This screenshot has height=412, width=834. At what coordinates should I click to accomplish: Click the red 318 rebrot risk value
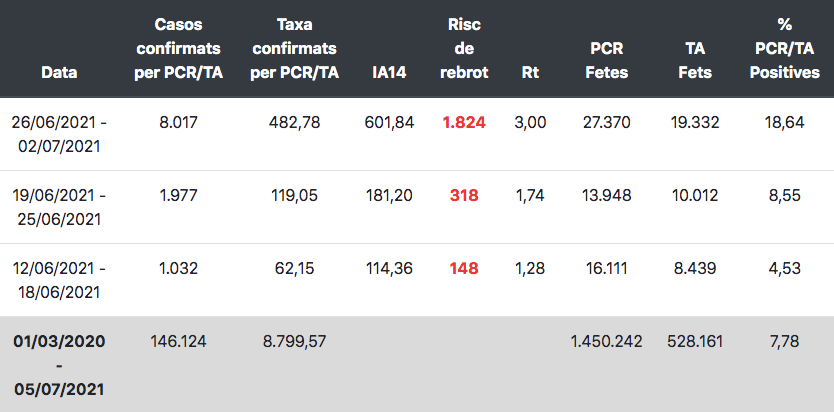[x=464, y=196]
